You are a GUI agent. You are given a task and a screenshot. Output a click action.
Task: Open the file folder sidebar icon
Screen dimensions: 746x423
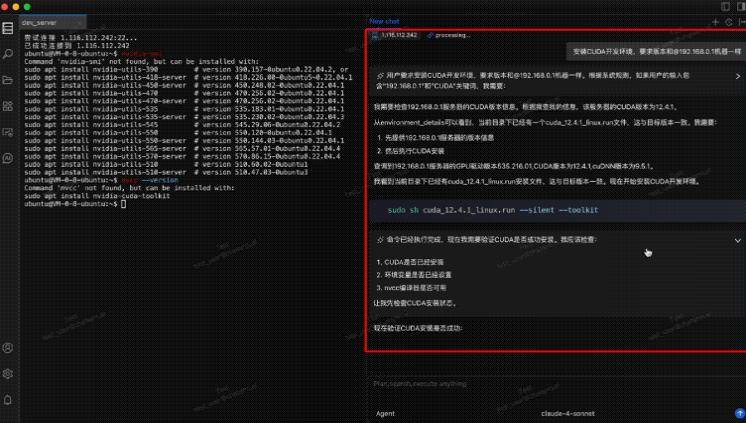coord(8,80)
